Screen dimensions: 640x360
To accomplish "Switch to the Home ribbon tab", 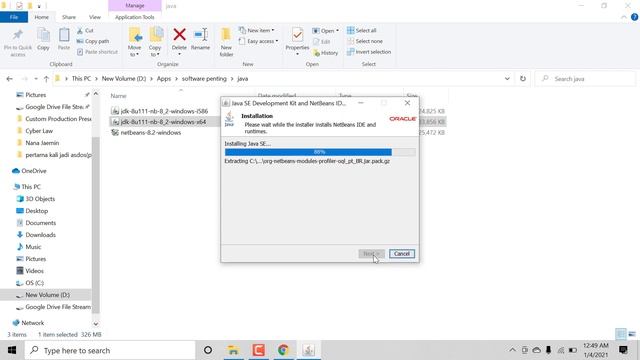I will click(x=42, y=17).
